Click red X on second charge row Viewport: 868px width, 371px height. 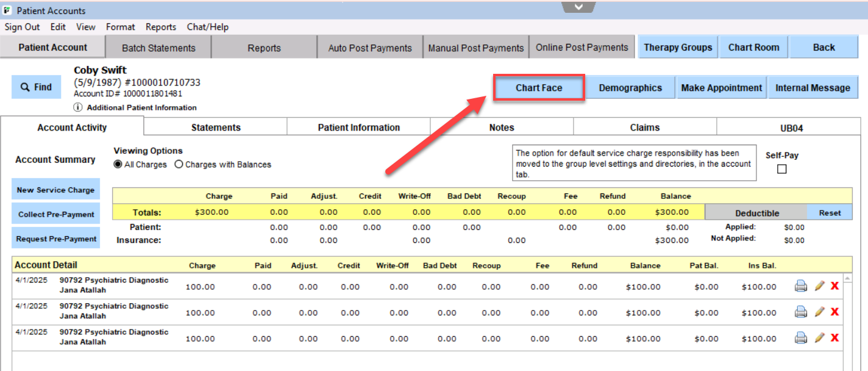point(835,312)
